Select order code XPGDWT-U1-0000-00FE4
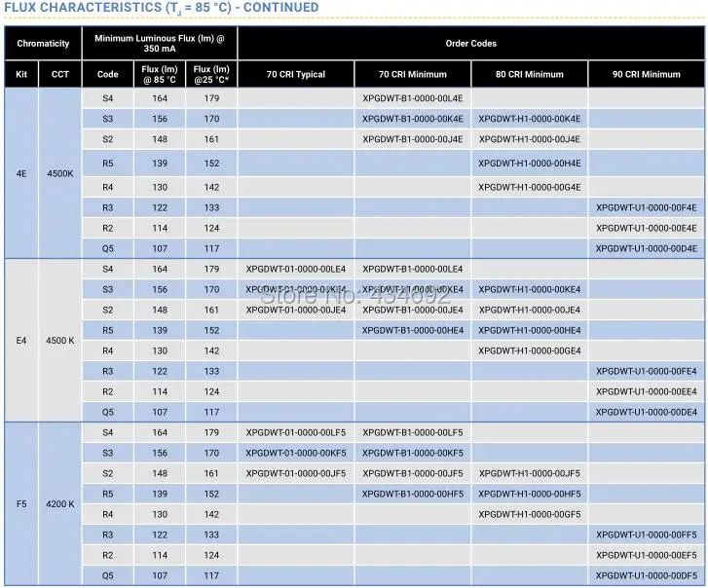 click(x=646, y=371)
